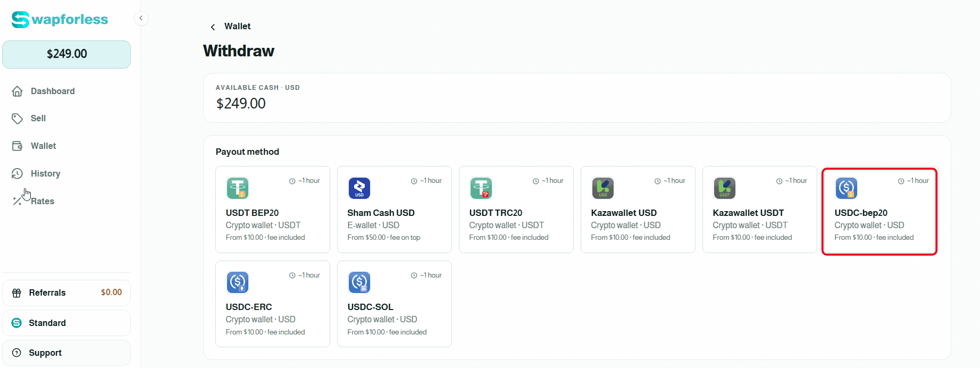Click the Standard tier S icon

pos(16,323)
